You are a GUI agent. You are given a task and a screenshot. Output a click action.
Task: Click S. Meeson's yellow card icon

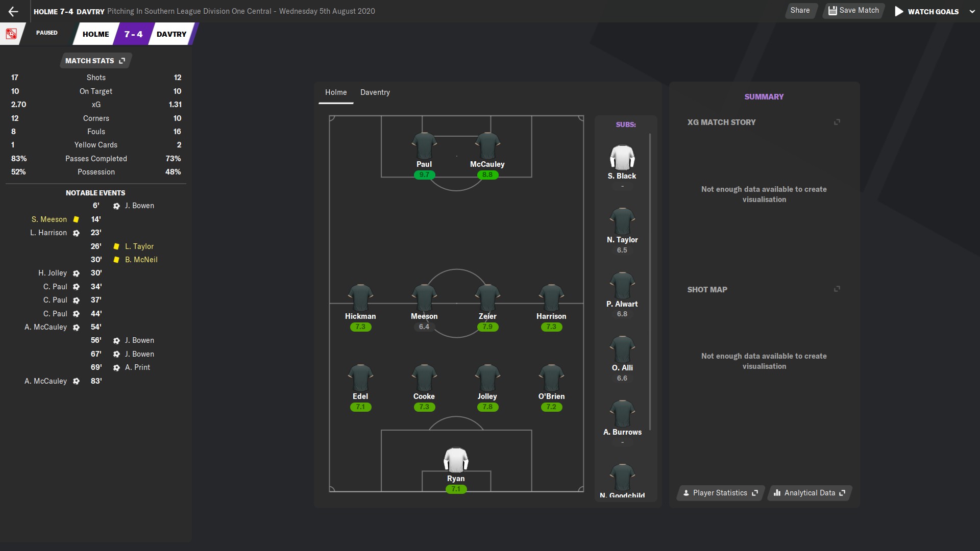[76, 219]
